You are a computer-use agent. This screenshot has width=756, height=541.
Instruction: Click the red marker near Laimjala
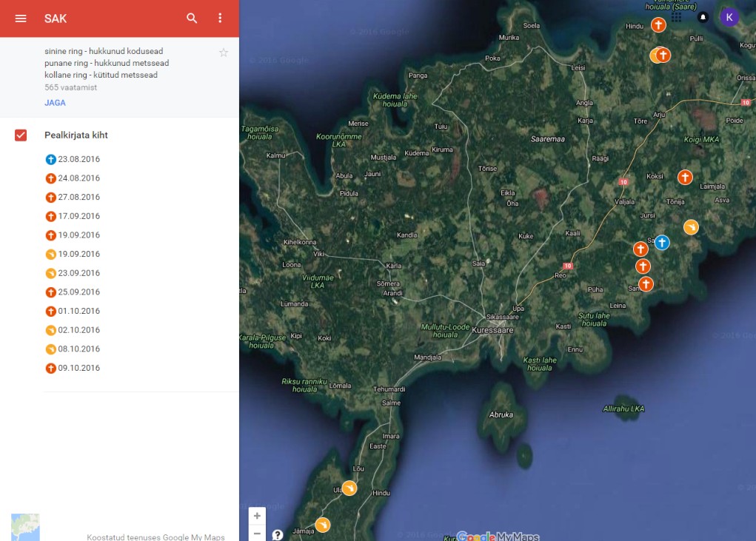pyautogui.click(x=686, y=177)
